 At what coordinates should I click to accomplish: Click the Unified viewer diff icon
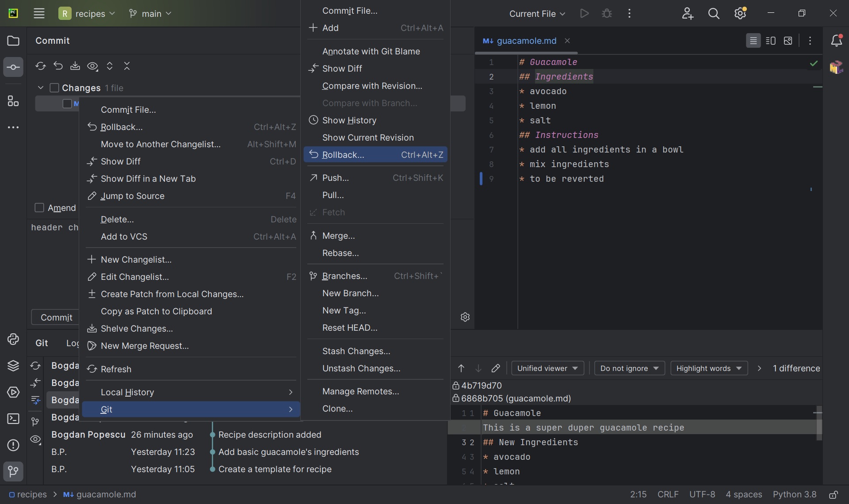tap(753, 41)
